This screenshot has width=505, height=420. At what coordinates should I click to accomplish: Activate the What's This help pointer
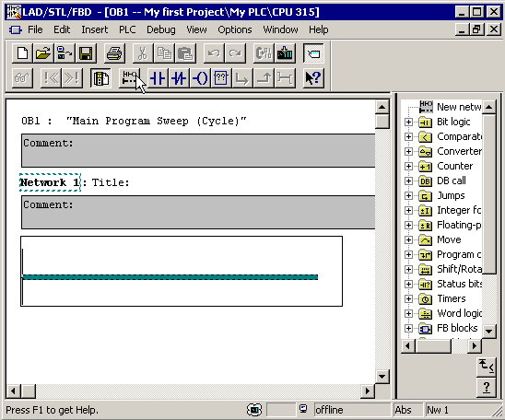313,78
